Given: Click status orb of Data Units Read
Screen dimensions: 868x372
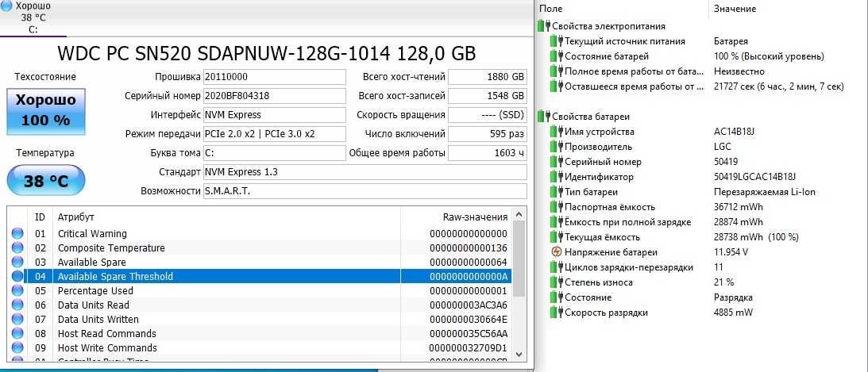Looking at the screenshot, I should coord(17,305).
